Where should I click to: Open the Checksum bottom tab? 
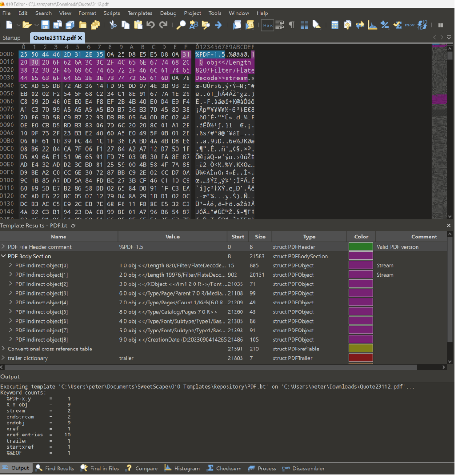224,469
